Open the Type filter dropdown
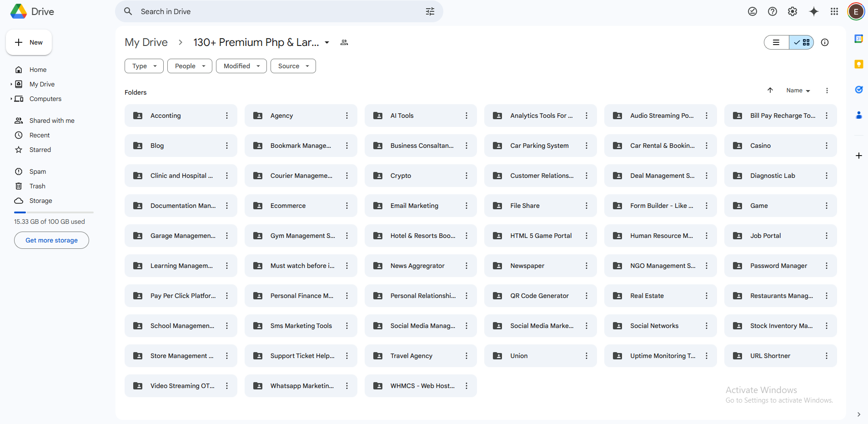This screenshot has height=424, width=868. [144, 66]
